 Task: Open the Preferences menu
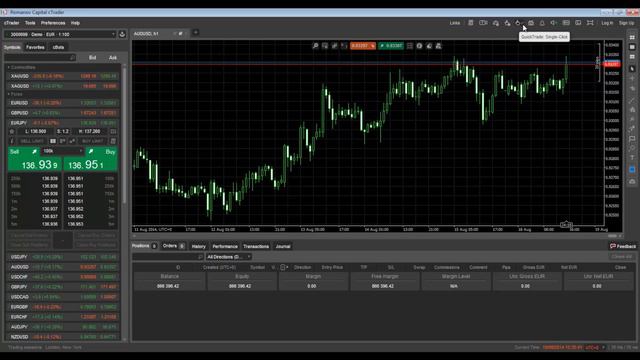(53, 23)
